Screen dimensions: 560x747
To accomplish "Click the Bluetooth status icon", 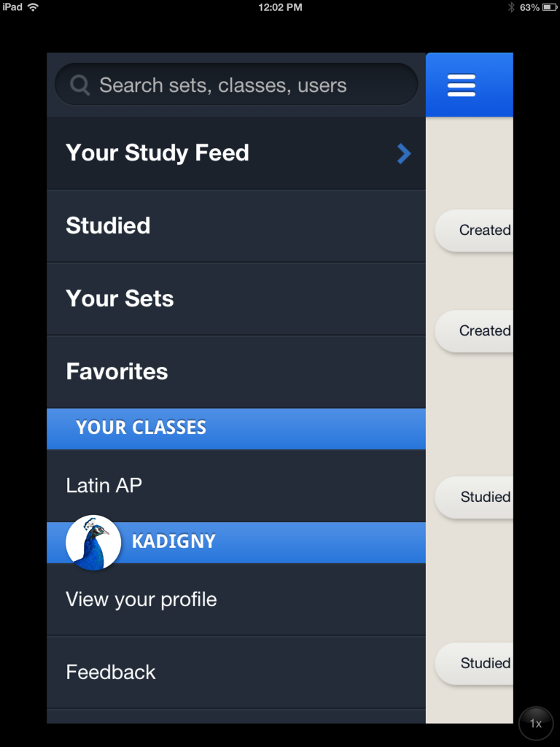I will (x=511, y=7).
